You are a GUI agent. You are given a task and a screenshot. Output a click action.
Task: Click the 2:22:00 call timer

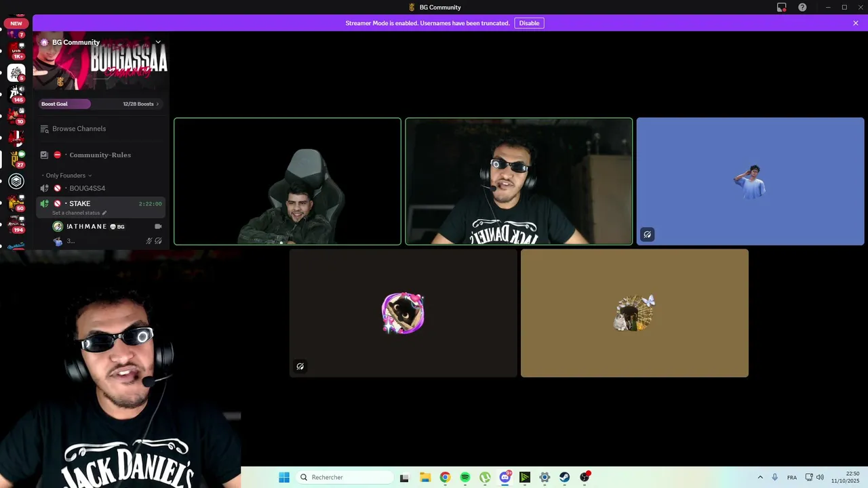tap(151, 203)
